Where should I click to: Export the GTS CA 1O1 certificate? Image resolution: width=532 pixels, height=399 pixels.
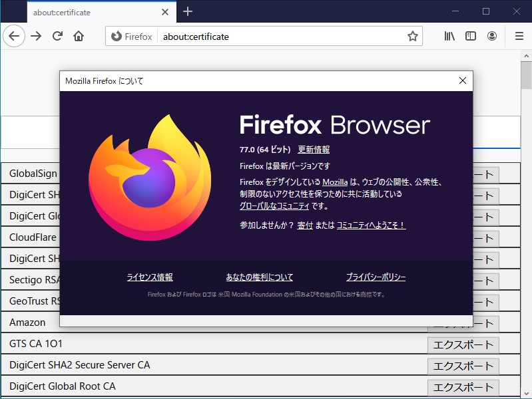(x=463, y=345)
